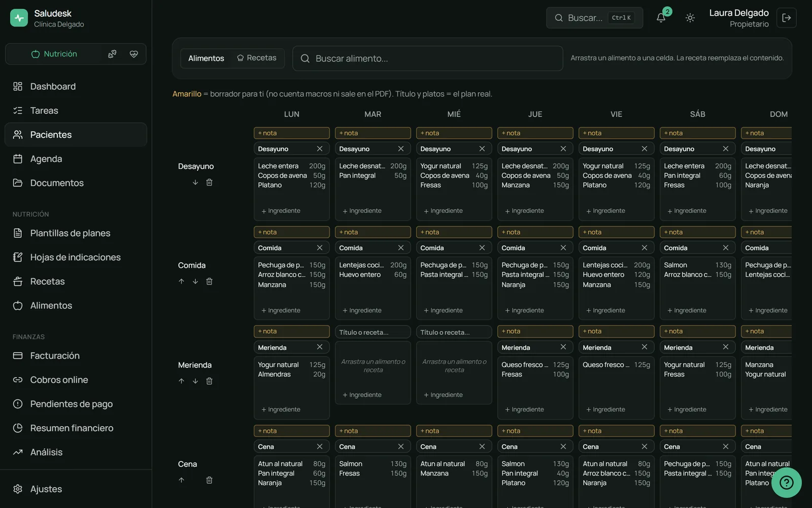Clear Thursday's Merienda title with its X
Viewport: 812px width, 508px height.
pos(563,347)
